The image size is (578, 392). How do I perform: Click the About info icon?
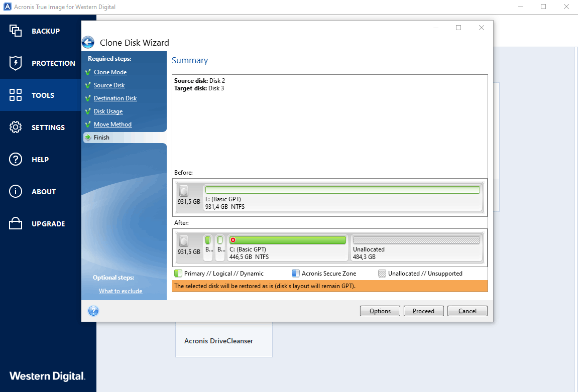[x=16, y=191]
